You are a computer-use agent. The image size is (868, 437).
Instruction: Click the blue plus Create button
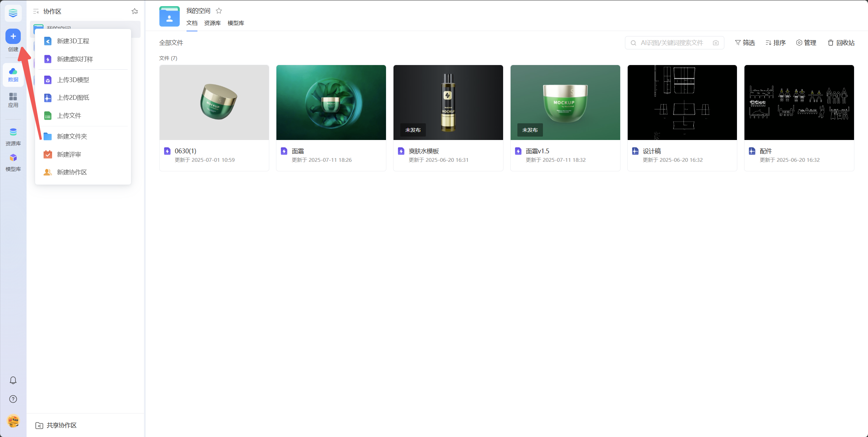[13, 36]
